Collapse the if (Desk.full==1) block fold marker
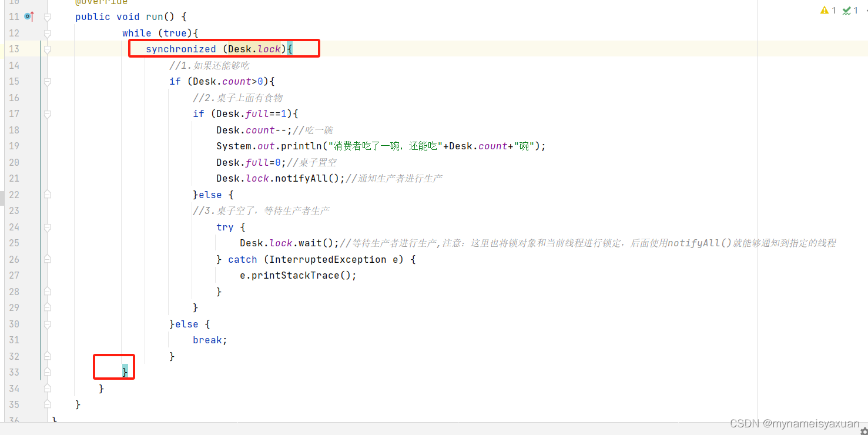868x435 pixels. (47, 113)
